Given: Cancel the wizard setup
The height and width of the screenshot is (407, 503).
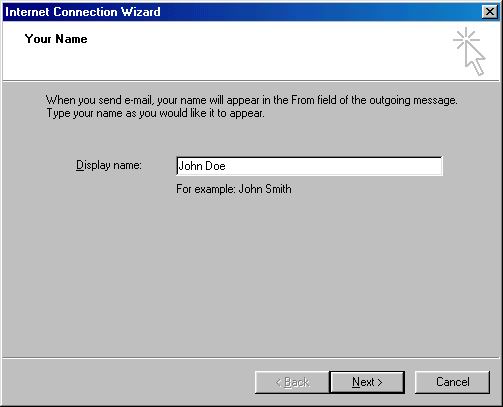Looking at the screenshot, I should pyautogui.click(x=452, y=382).
